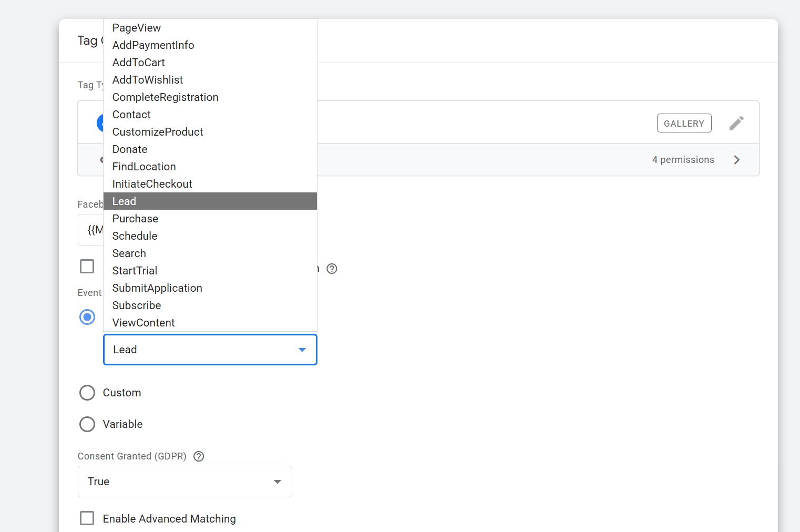This screenshot has width=800, height=532.
Task: Select the Variable radio button
Action: point(87,424)
